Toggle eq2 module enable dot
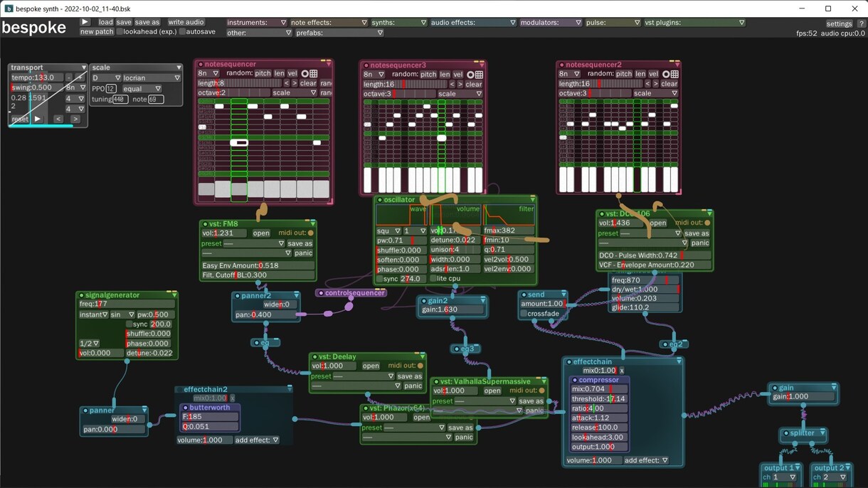 pos(665,344)
